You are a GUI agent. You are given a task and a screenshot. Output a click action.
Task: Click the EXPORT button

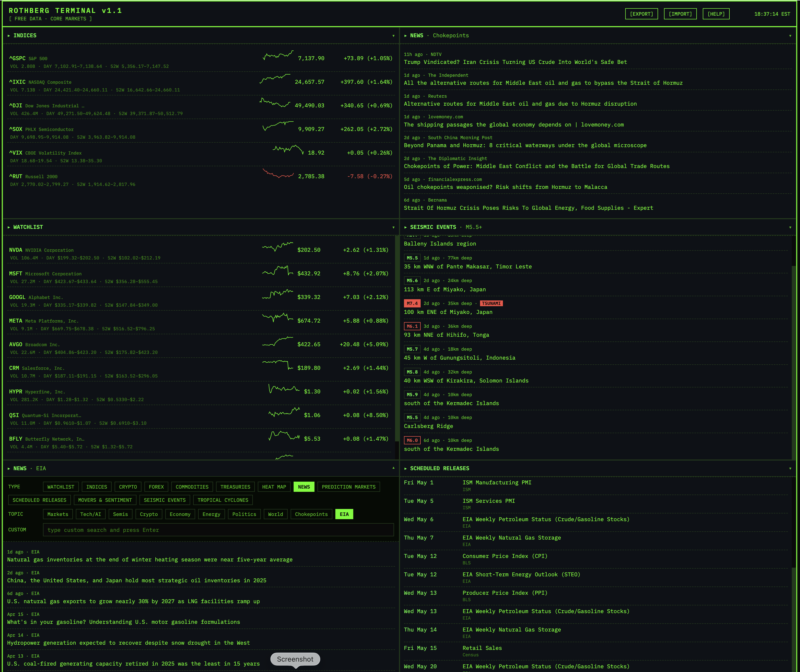click(641, 14)
